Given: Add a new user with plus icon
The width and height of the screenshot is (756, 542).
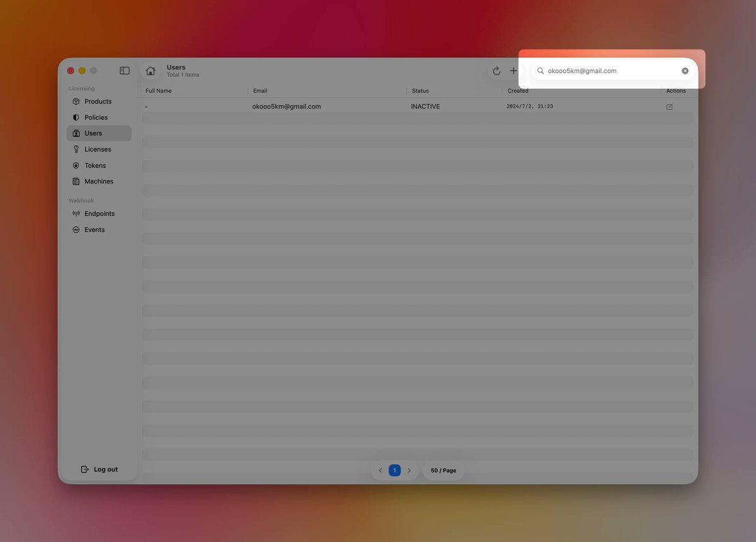Looking at the screenshot, I should pyautogui.click(x=513, y=71).
